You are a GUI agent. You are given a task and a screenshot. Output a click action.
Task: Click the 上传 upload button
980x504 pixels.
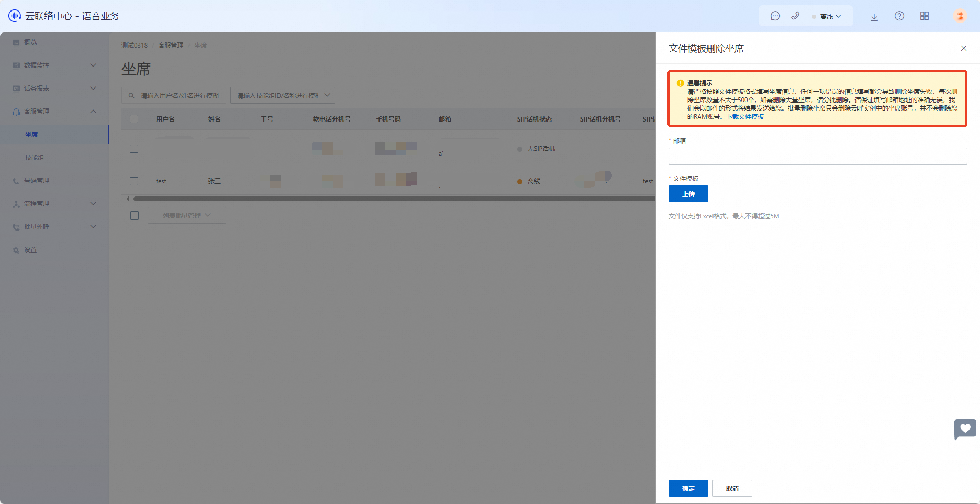pyautogui.click(x=688, y=194)
